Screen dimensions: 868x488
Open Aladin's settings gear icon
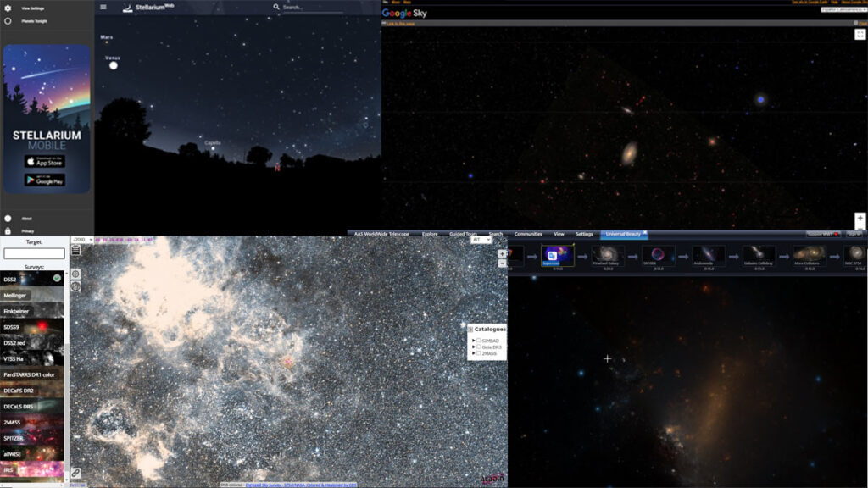[x=76, y=273]
